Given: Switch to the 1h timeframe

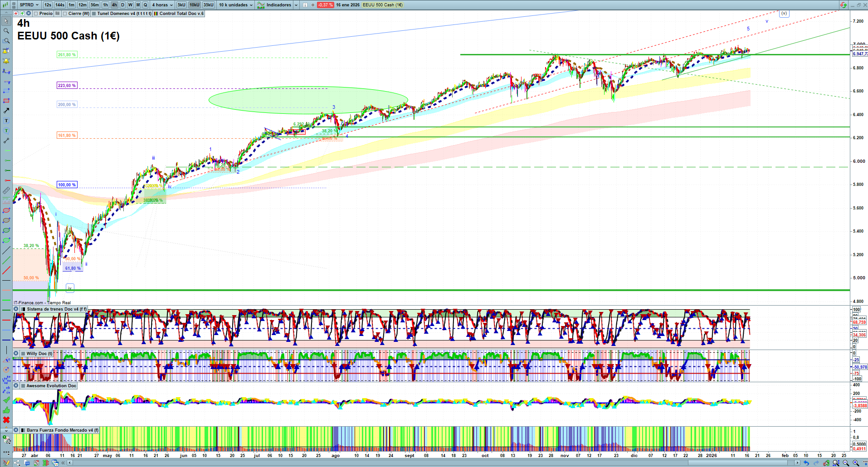Looking at the screenshot, I should (x=106, y=5).
